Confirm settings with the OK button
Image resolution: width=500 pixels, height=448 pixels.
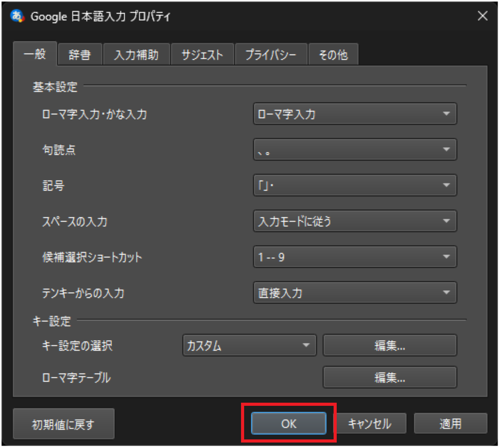(x=288, y=423)
